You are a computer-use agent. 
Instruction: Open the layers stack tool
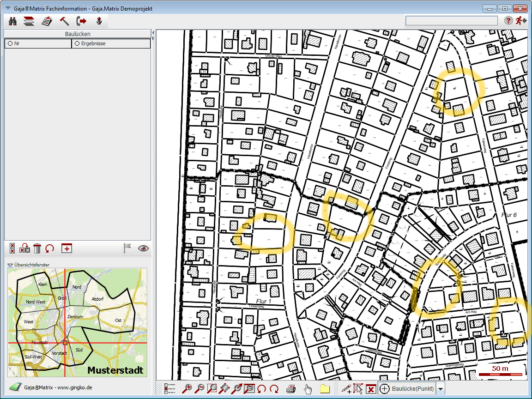click(x=29, y=21)
